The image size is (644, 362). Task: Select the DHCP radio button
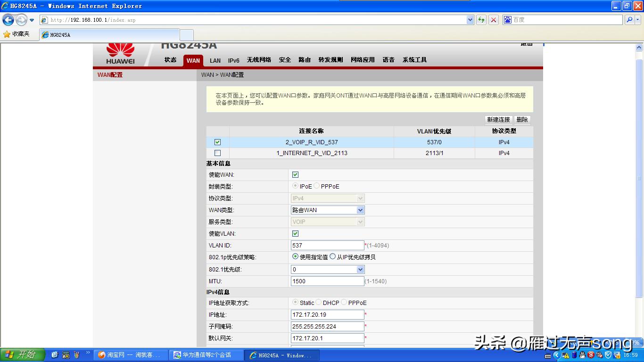click(x=318, y=303)
